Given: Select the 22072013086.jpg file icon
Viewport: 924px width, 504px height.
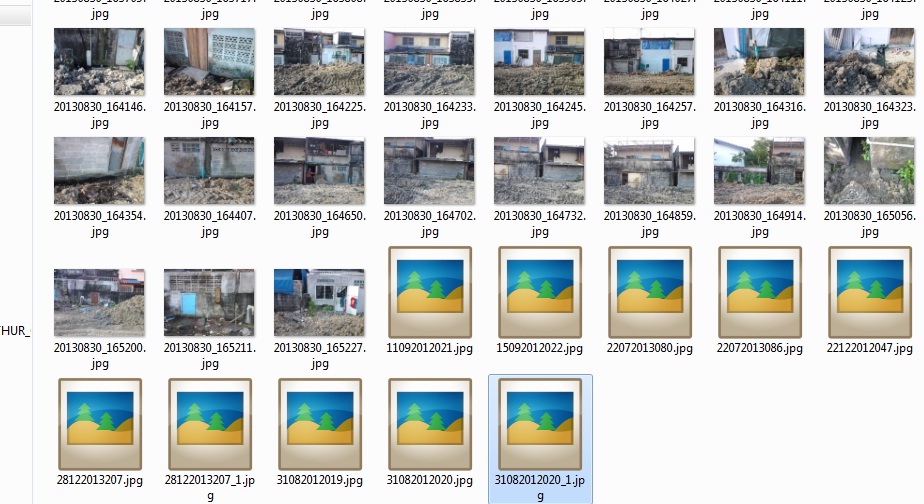Looking at the screenshot, I should 760,292.
